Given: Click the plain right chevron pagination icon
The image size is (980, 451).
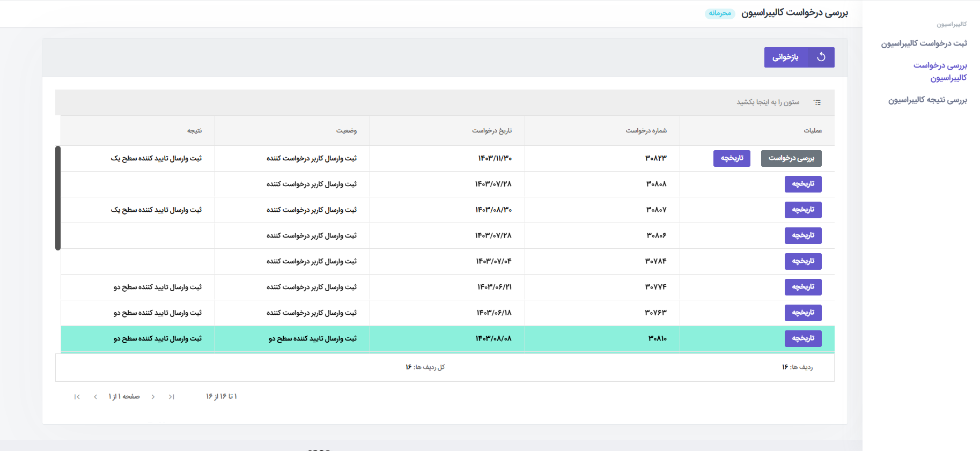Looking at the screenshot, I should 153,397.
